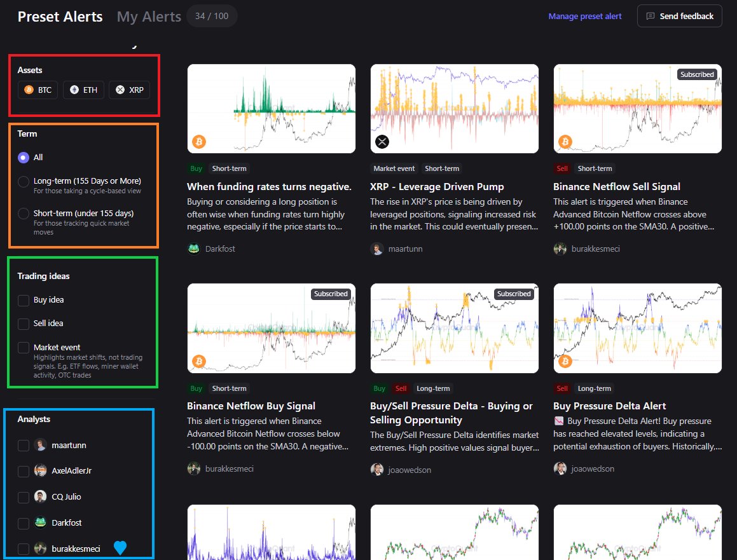Click the Bitcoin icon on Netflow Sell Signal card

pyautogui.click(x=565, y=141)
